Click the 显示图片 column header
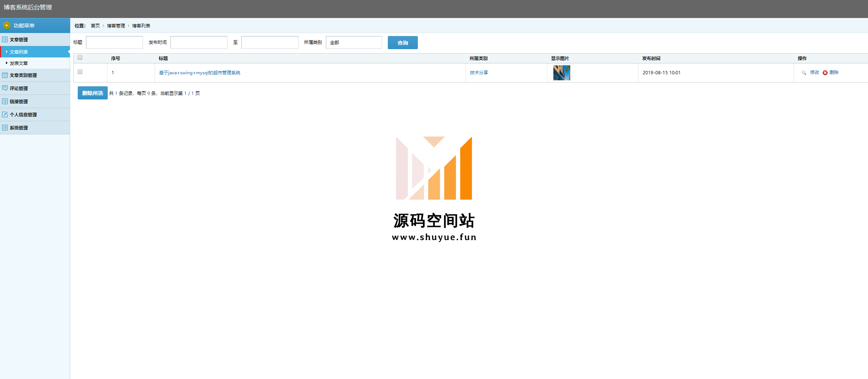 560,59
